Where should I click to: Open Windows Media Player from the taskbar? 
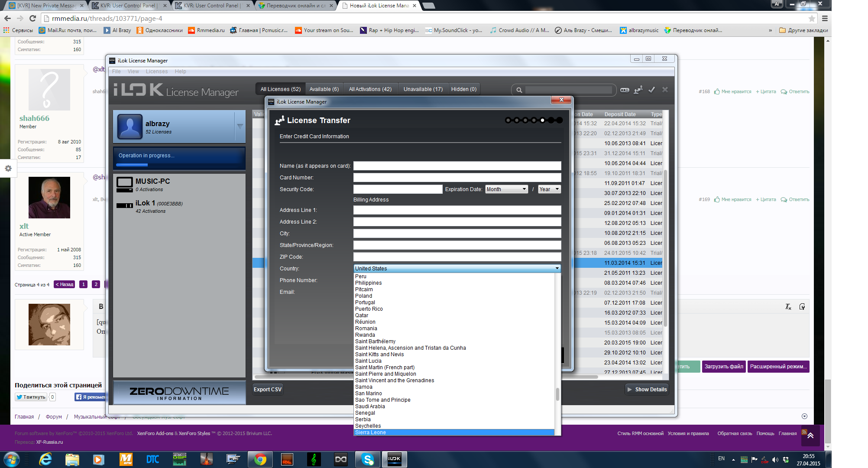99,459
